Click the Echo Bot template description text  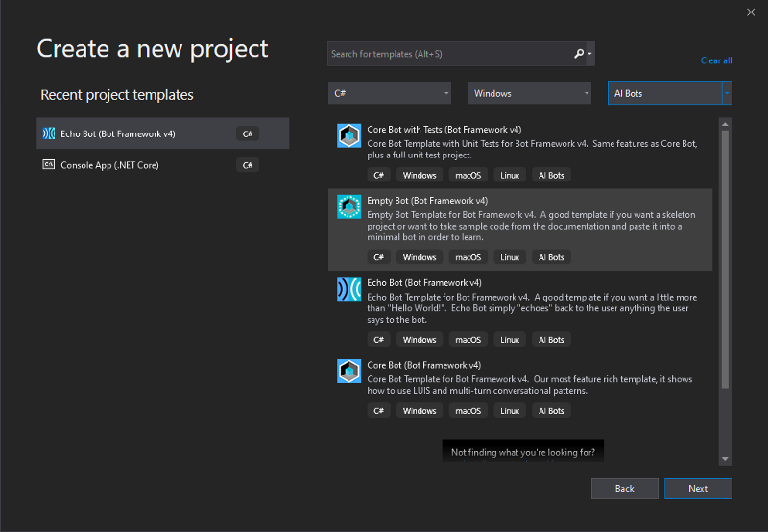tap(532, 308)
